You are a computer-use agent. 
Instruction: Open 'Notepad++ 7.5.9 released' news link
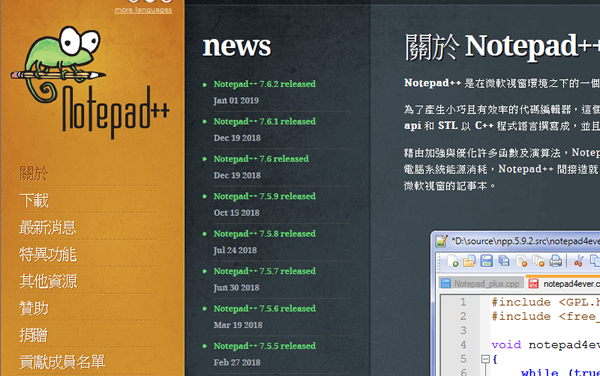coord(264,196)
